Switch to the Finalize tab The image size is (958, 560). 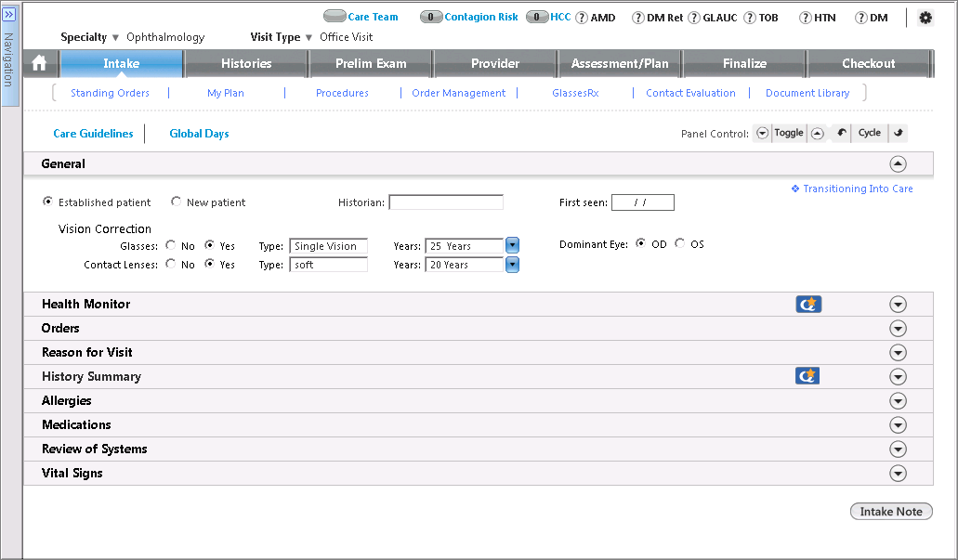(745, 63)
